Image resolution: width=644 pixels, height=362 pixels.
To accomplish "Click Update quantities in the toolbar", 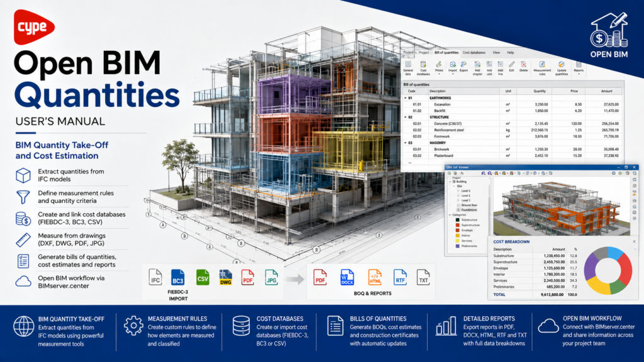I will tap(561, 68).
